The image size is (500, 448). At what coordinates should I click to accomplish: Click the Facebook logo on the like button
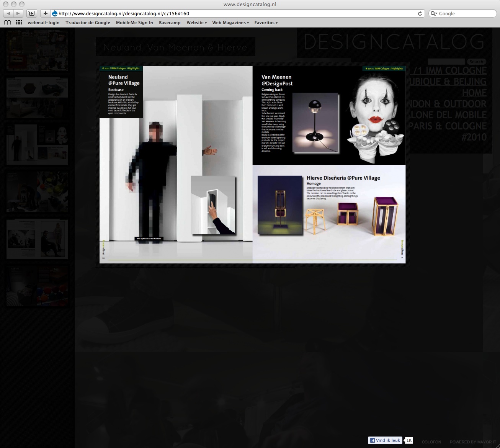click(372, 440)
